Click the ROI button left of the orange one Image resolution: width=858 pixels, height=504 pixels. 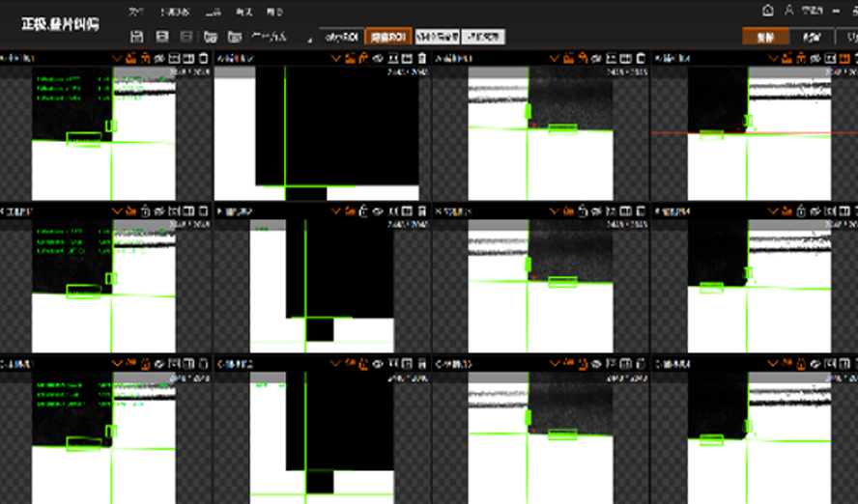341,37
